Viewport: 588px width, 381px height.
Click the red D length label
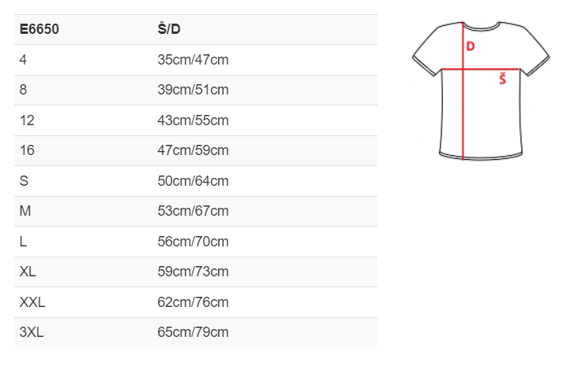pyautogui.click(x=471, y=46)
